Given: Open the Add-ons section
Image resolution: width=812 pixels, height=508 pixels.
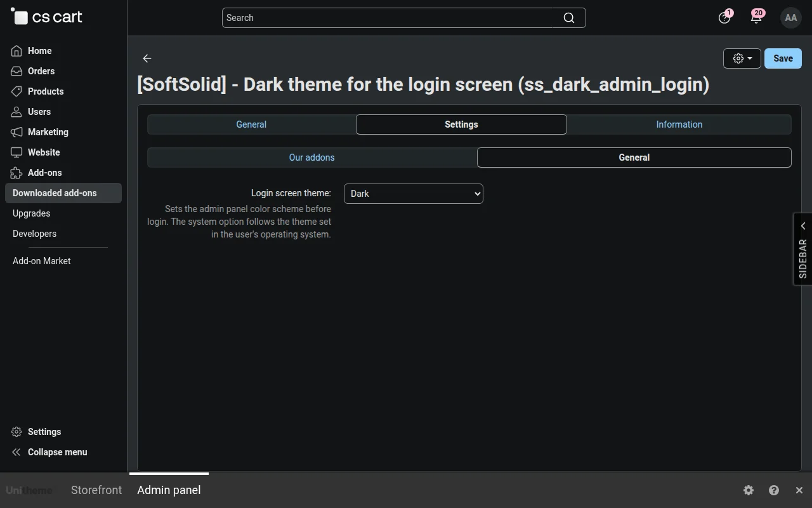Looking at the screenshot, I should [44, 173].
